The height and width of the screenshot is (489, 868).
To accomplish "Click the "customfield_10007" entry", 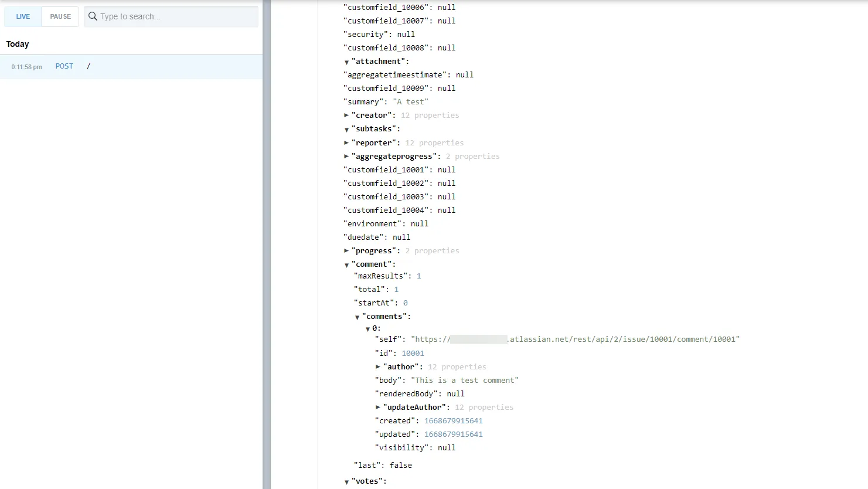I will click(x=399, y=21).
